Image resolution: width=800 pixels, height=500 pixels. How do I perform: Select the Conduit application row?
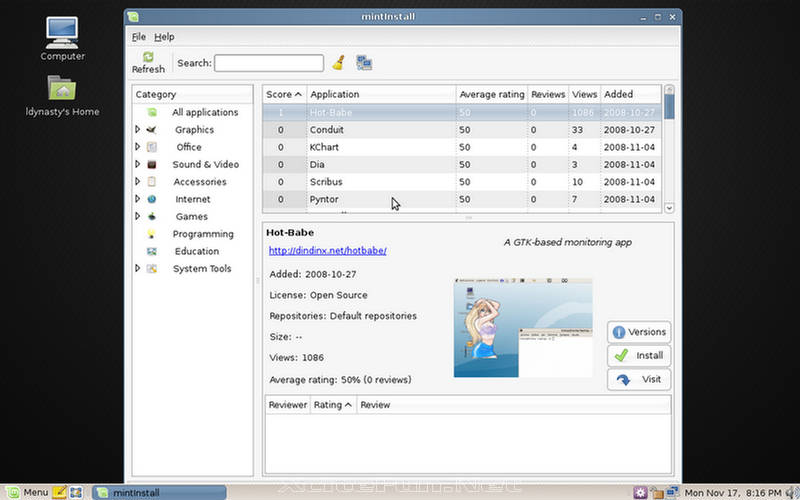pos(462,130)
